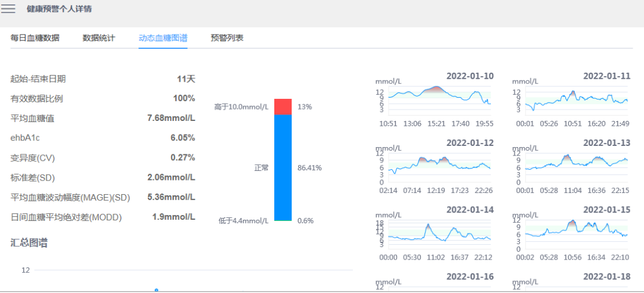
Task: Click the 11天 value
Action: tap(186, 79)
